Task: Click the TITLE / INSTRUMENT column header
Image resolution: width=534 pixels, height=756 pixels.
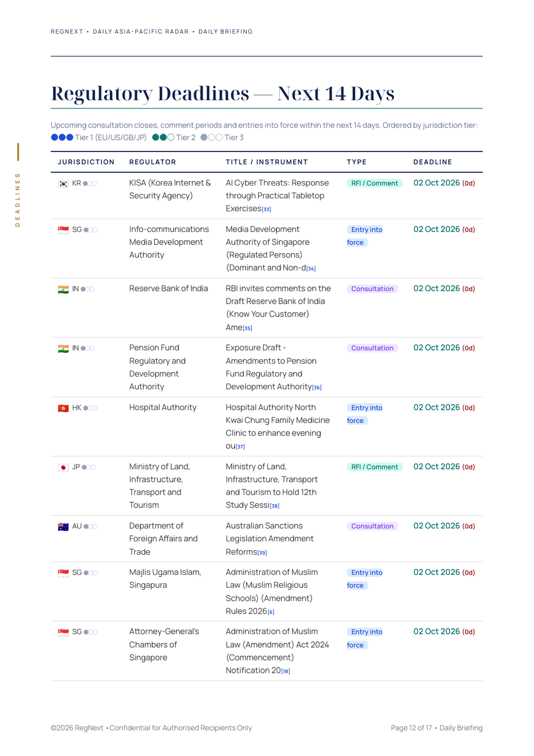Action: 267,162
